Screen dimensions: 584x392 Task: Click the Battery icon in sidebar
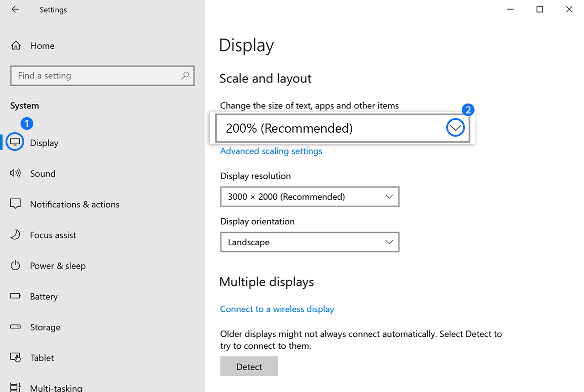(x=16, y=296)
